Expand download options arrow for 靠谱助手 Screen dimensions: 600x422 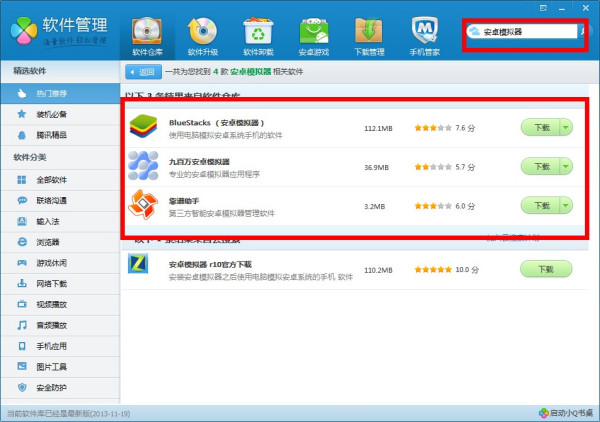(566, 205)
